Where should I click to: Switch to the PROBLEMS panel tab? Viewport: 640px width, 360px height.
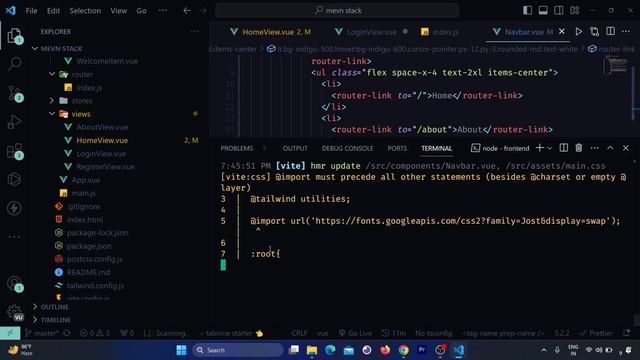tap(237, 149)
